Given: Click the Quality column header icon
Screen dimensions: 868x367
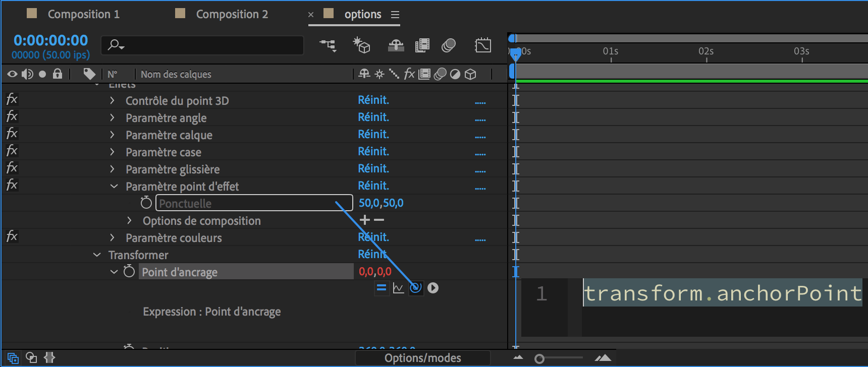Looking at the screenshot, I should [394, 74].
